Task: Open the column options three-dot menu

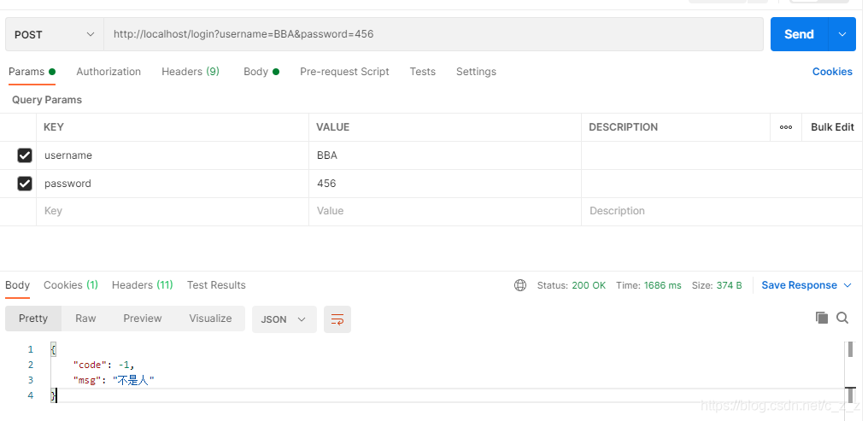Action: pyautogui.click(x=785, y=127)
